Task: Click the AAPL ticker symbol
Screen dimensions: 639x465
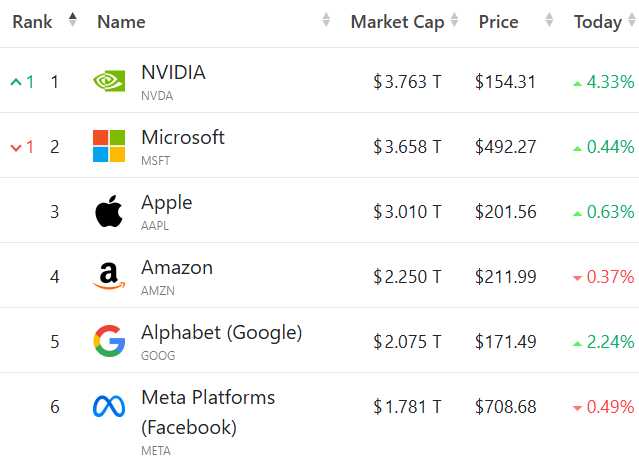Action: tap(155, 225)
